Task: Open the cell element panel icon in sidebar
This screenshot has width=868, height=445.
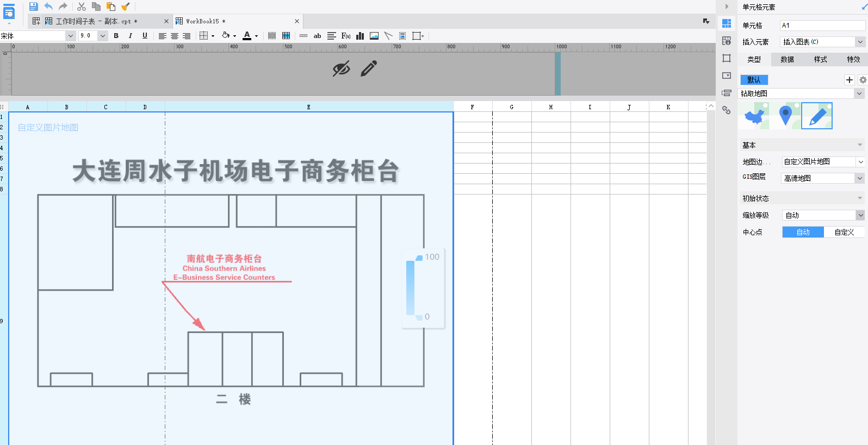Action: (727, 23)
